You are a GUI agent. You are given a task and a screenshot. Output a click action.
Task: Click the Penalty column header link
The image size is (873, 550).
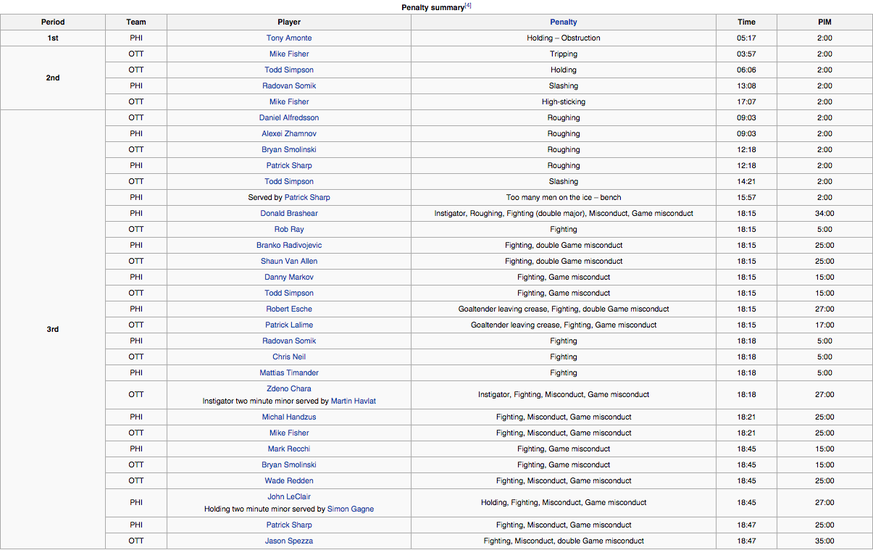[563, 22]
